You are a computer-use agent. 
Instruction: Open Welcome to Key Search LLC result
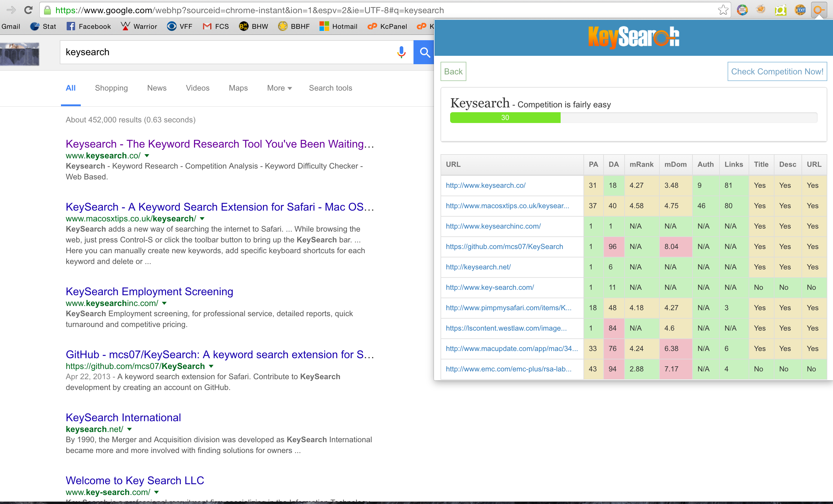(x=135, y=480)
